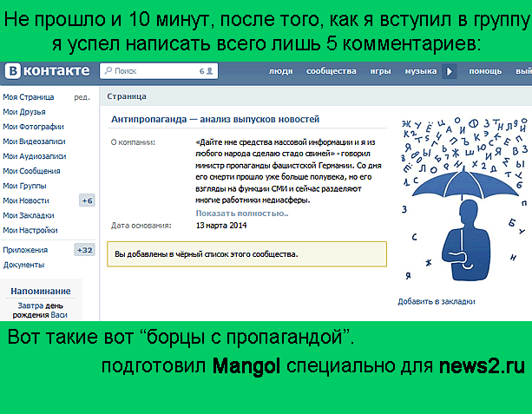This screenshot has width=532, height=414.
Task: Open Документы
Action: (23, 265)
